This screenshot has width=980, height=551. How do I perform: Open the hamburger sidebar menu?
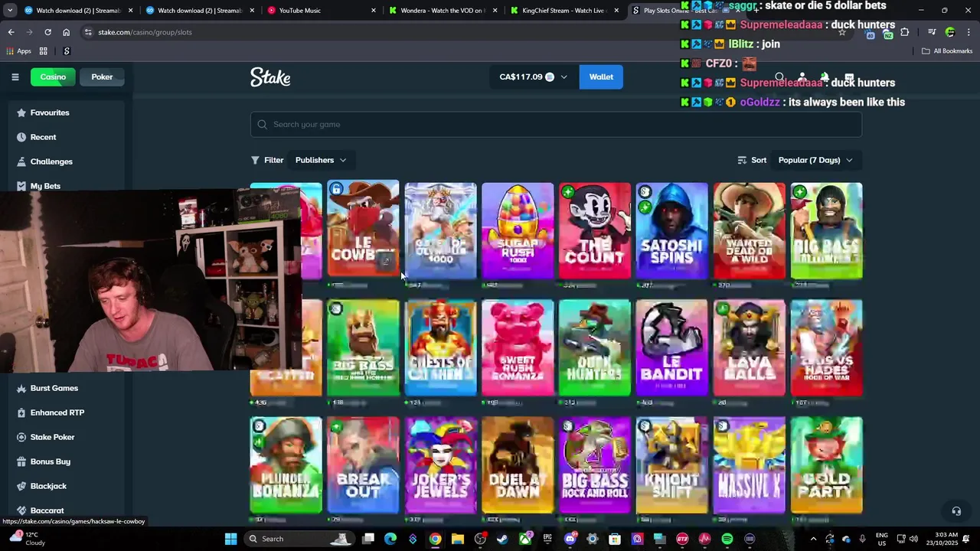coord(15,77)
